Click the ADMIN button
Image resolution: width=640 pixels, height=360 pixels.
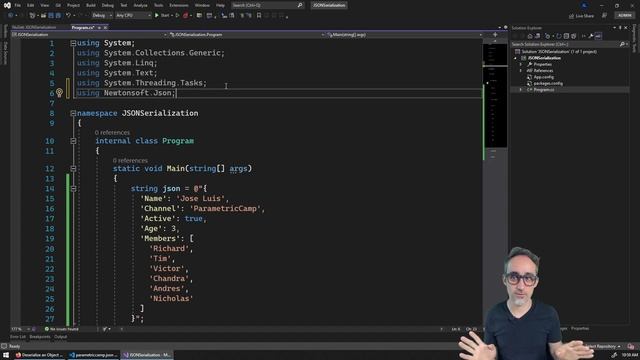coord(624,15)
